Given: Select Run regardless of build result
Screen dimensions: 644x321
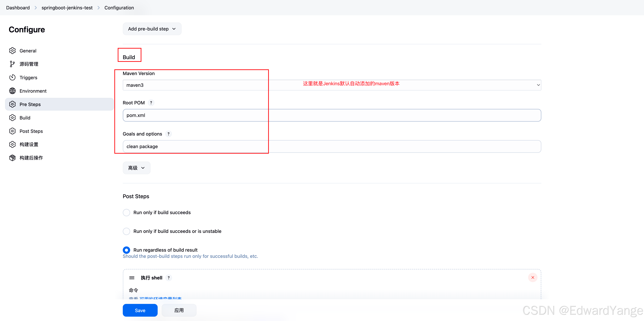Looking at the screenshot, I should coord(126,250).
